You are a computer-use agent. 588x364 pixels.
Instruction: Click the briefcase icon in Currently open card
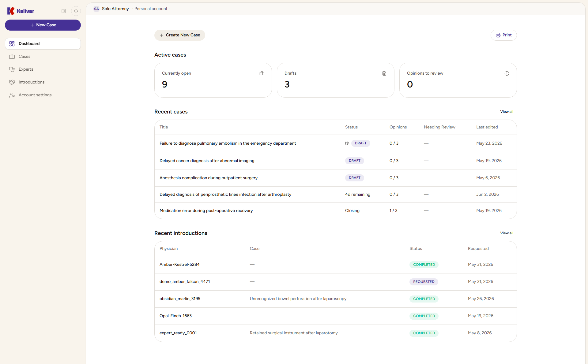[x=262, y=73]
